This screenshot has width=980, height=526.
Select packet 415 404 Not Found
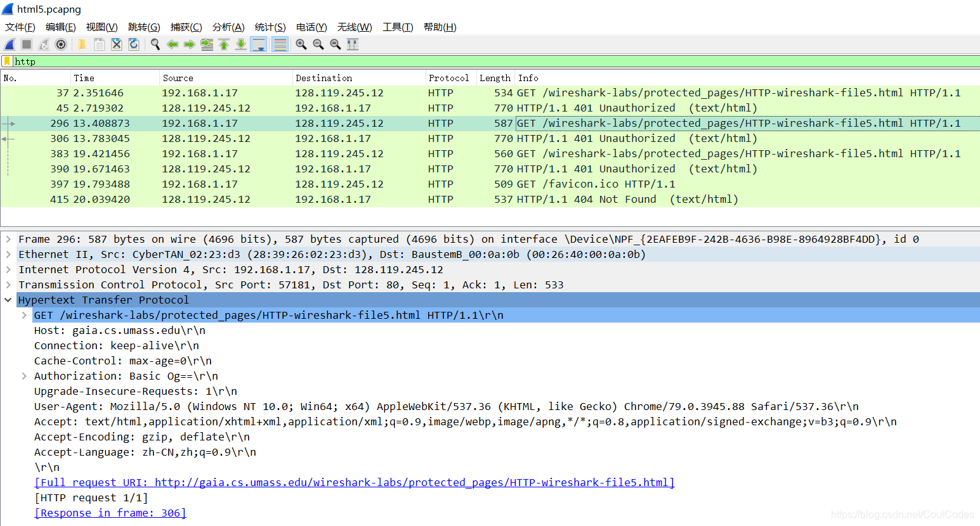[490, 200]
